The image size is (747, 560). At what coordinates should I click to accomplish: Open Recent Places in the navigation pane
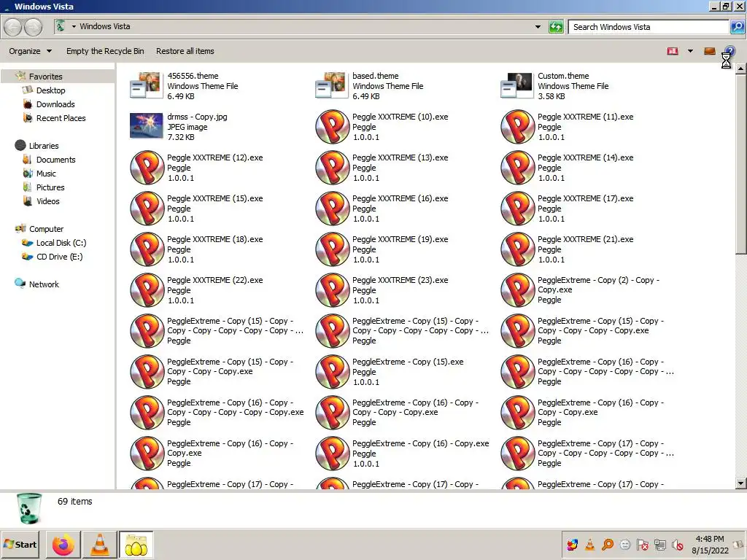pos(61,117)
